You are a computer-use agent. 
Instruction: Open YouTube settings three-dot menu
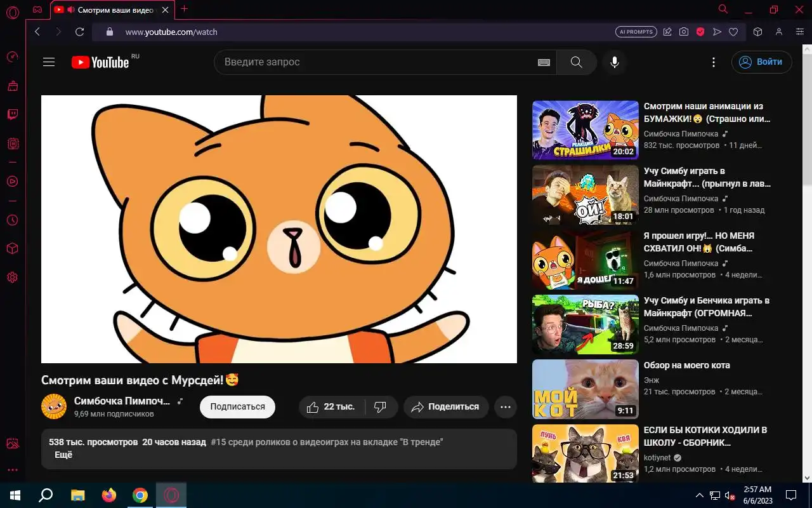click(x=714, y=62)
